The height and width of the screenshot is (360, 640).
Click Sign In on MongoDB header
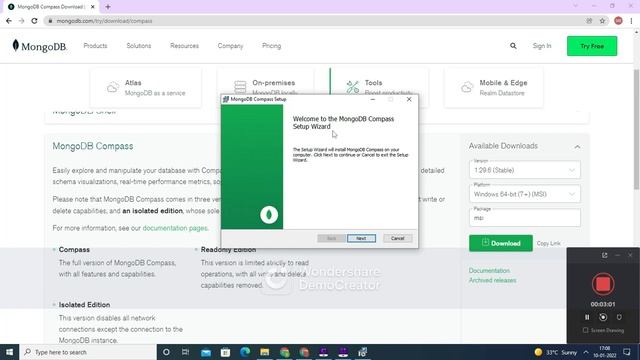tap(542, 46)
